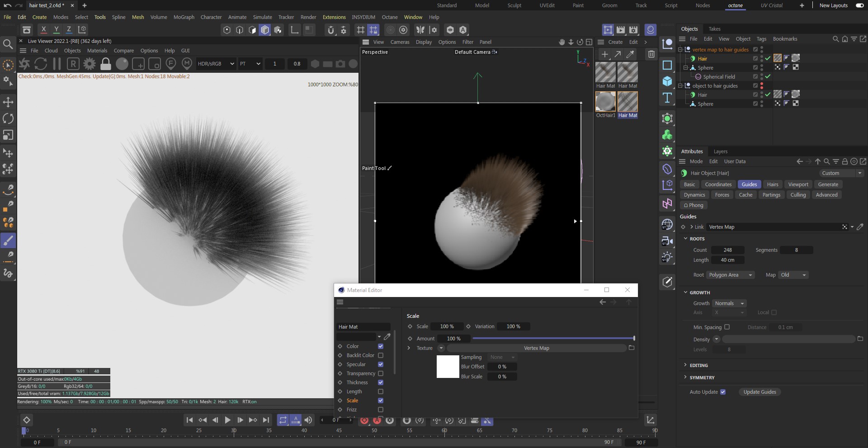Click the trash icon in material manager

coord(651,55)
